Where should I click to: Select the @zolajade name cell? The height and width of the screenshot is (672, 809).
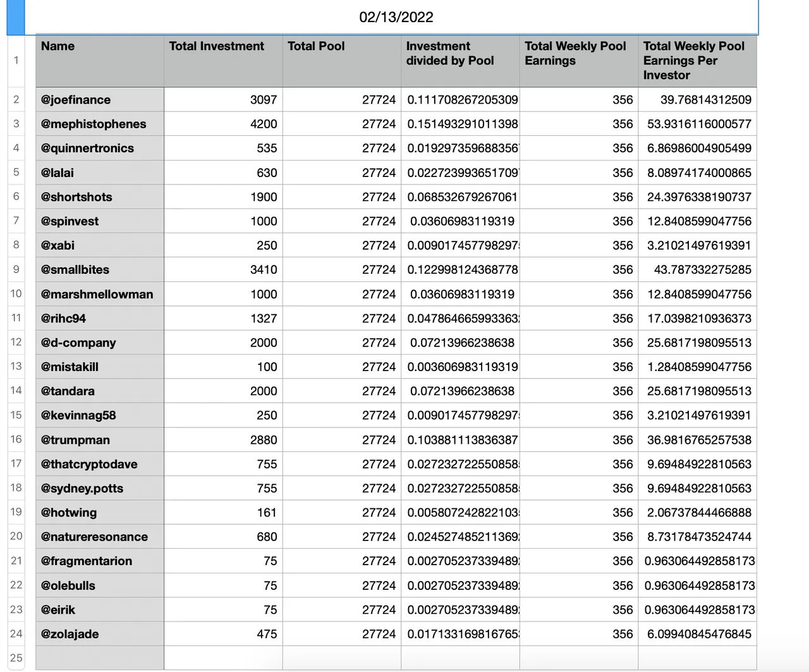click(x=100, y=633)
